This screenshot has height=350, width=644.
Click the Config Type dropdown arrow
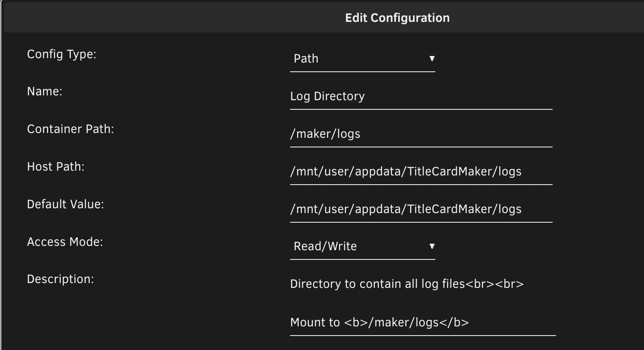tap(432, 57)
